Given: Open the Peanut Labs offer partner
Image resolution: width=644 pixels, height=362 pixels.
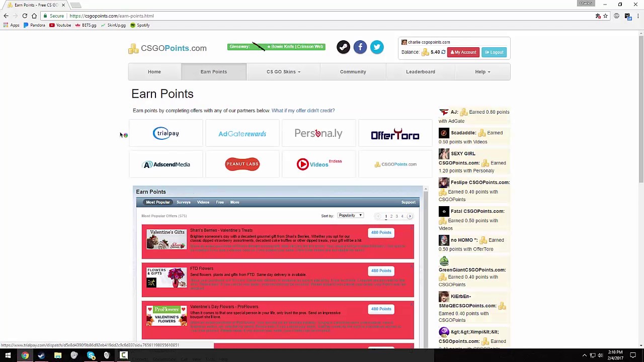Looking at the screenshot, I should click(243, 164).
